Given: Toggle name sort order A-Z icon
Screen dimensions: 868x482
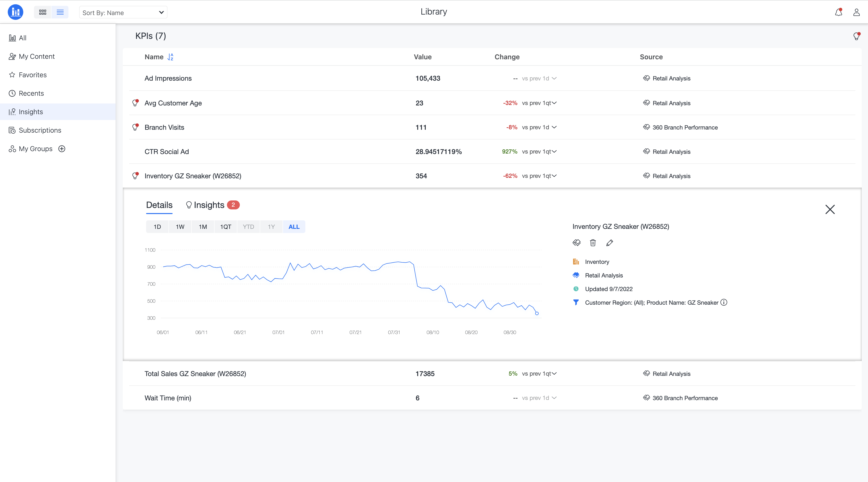Looking at the screenshot, I should 170,57.
